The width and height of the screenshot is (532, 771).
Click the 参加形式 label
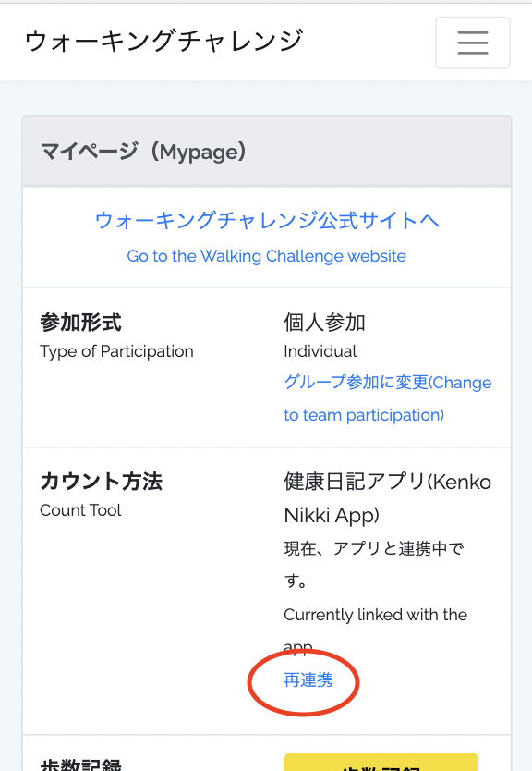coord(80,323)
